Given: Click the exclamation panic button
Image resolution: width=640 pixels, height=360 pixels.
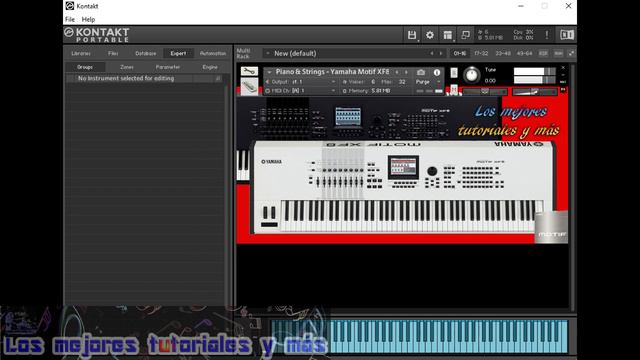Looking at the screenshot, I should pyautogui.click(x=547, y=35).
